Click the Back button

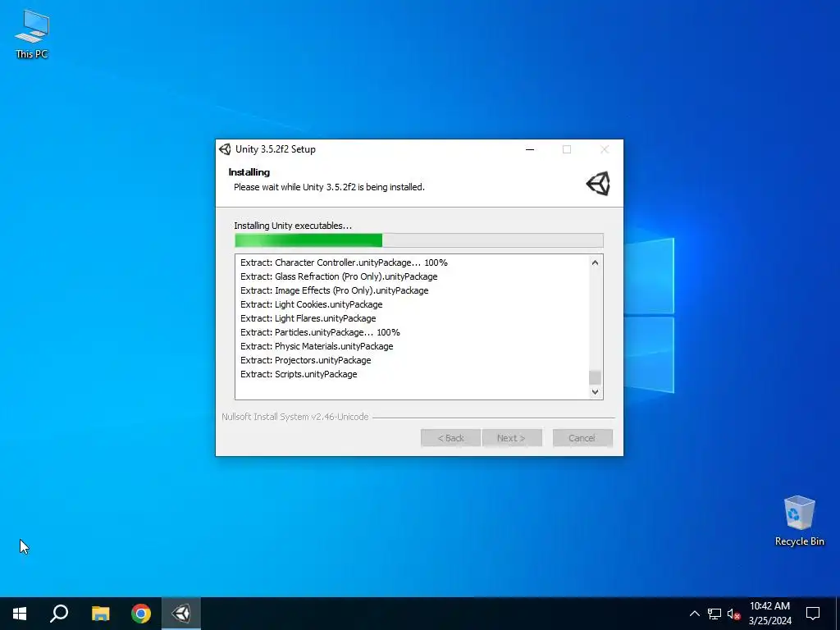pyautogui.click(x=450, y=438)
